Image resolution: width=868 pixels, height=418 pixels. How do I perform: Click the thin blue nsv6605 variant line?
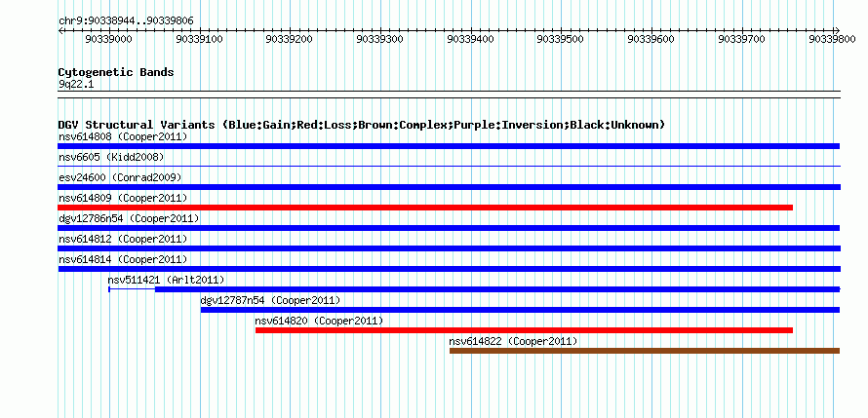click(x=449, y=166)
